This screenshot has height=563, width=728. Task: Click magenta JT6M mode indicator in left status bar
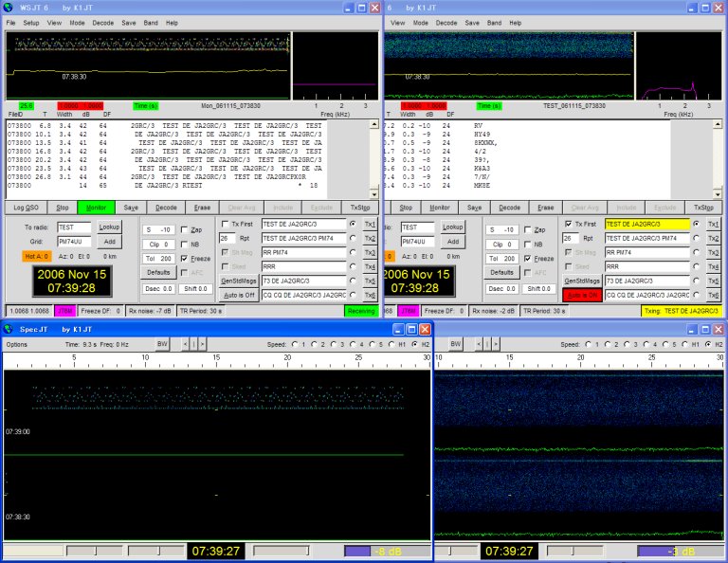(65, 311)
